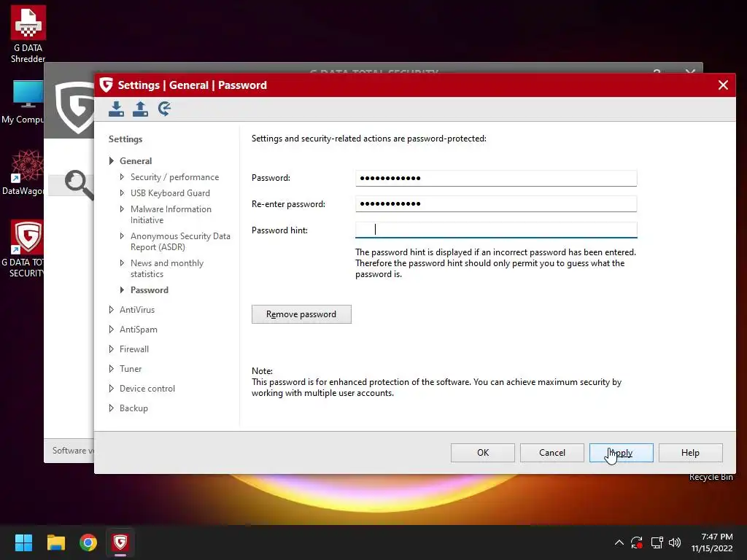747x560 pixels.
Task: Select AntiSpam settings category
Action: [138, 329]
